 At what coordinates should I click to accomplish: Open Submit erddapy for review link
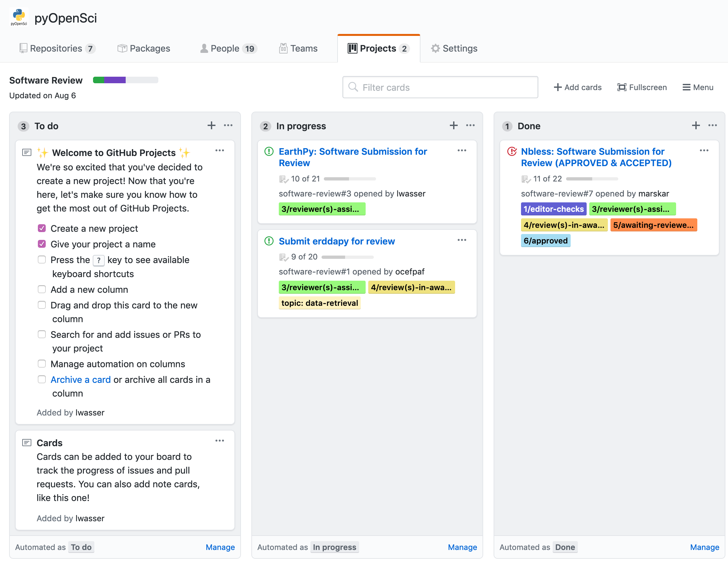[337, 241]
